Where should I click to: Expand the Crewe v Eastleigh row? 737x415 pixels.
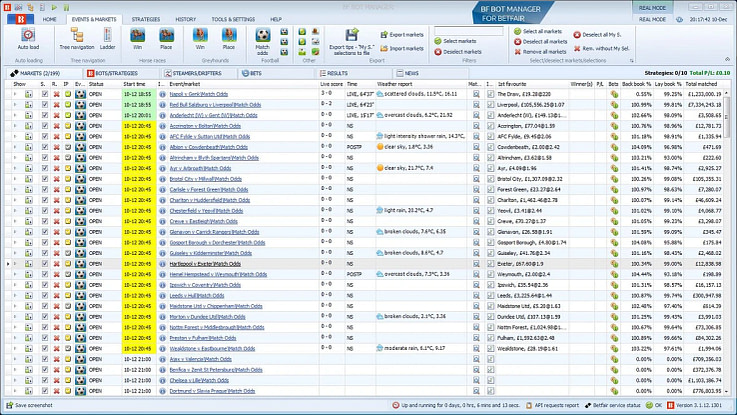(15, 221)
